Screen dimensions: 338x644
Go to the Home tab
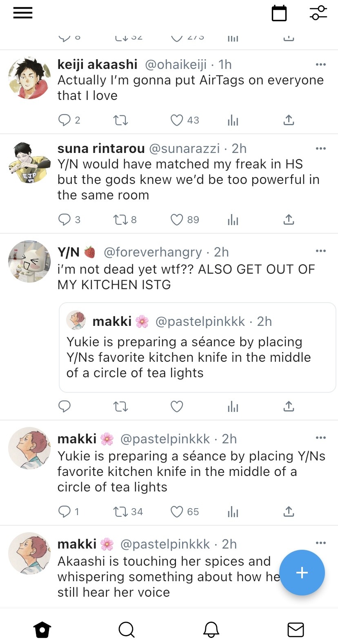tap(42, 629)
